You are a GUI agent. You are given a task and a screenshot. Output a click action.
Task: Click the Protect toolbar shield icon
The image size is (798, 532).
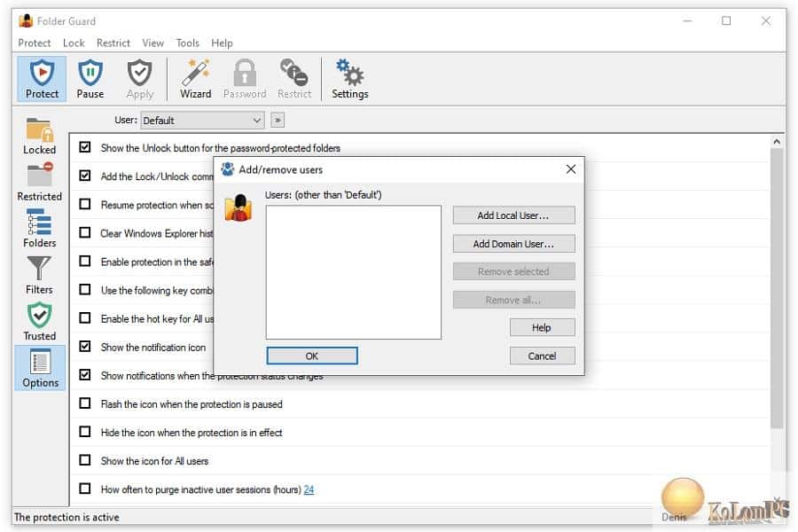click(42, 73)
